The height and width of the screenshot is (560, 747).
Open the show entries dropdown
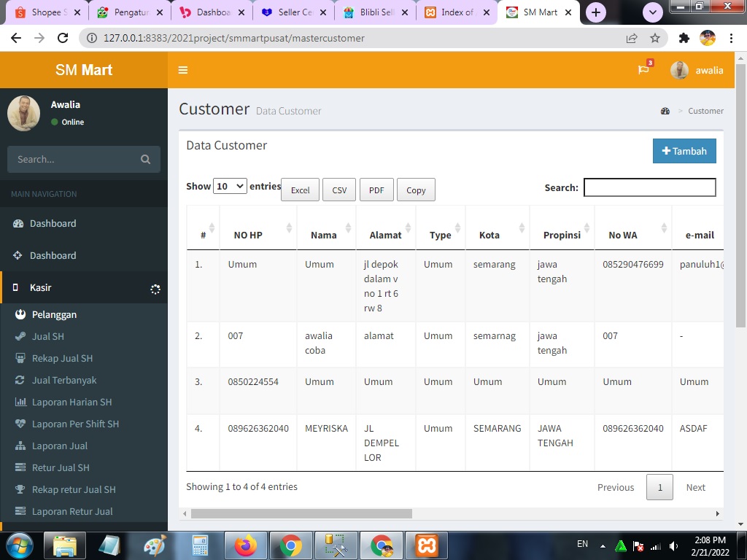tap(230, 186)
